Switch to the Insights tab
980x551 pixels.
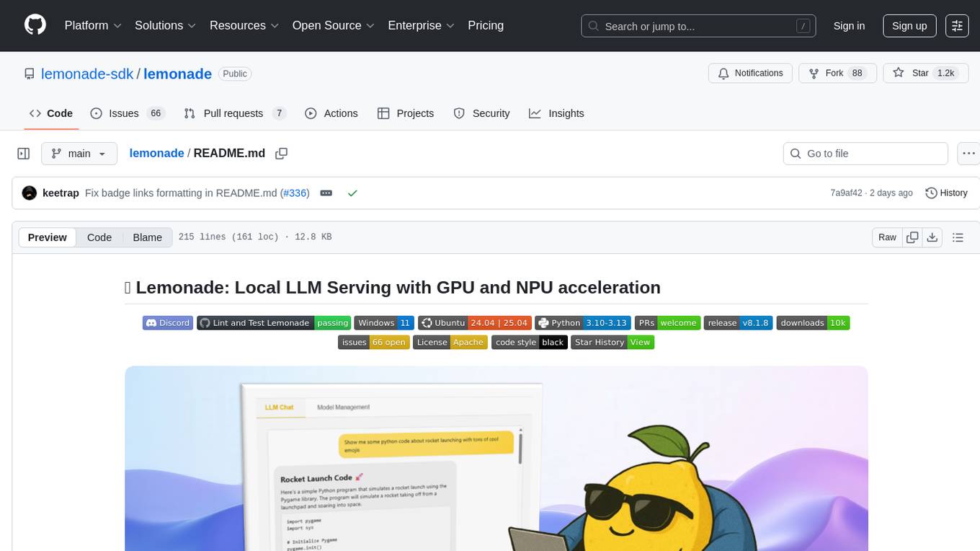coord(556,113)
